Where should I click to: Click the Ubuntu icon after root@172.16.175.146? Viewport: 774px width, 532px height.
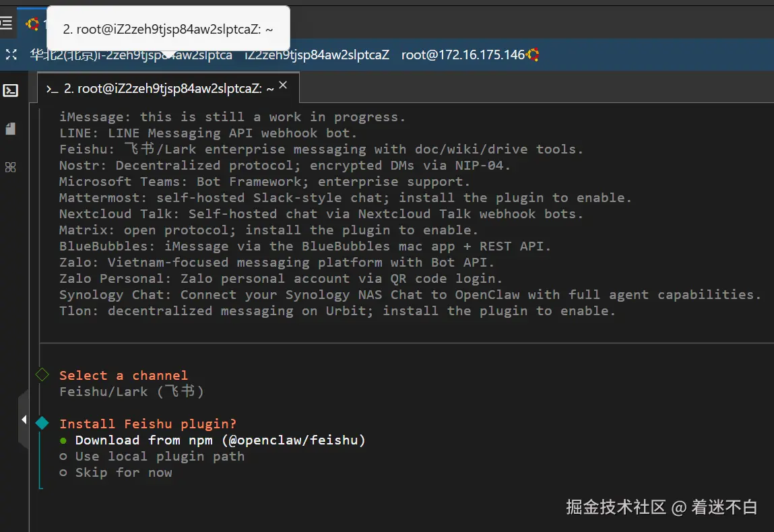point(533,55)
